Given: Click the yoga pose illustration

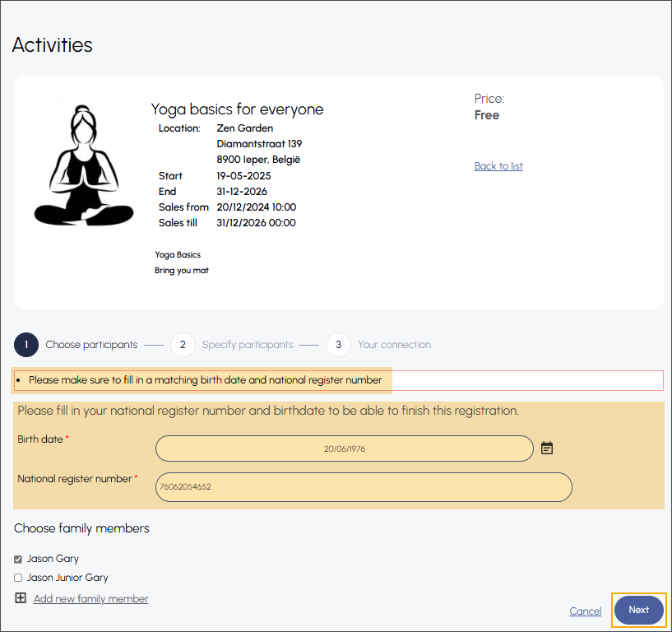Looking at the screenshot, I should click(83, 165).
